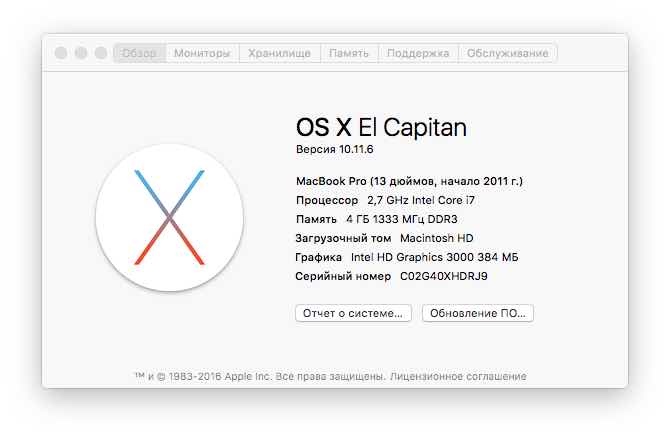Click the Графика label

click(x=318, y=257)
